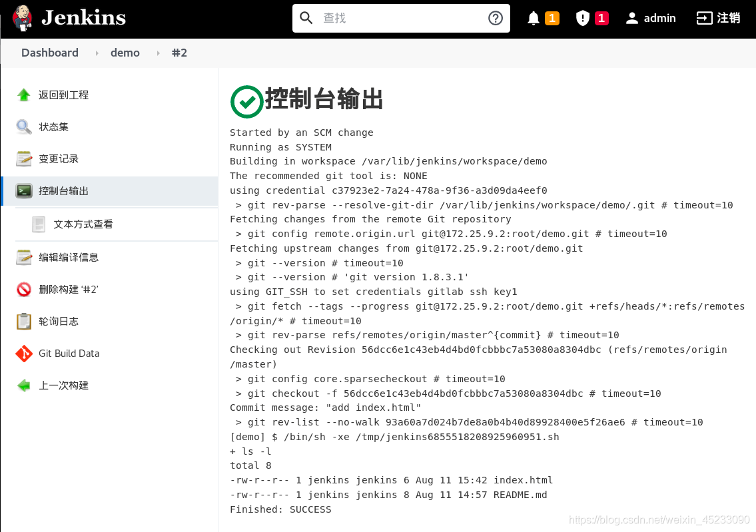
Task: Click the 返回到工程 up-arrow icon
Action: point(23,95)
